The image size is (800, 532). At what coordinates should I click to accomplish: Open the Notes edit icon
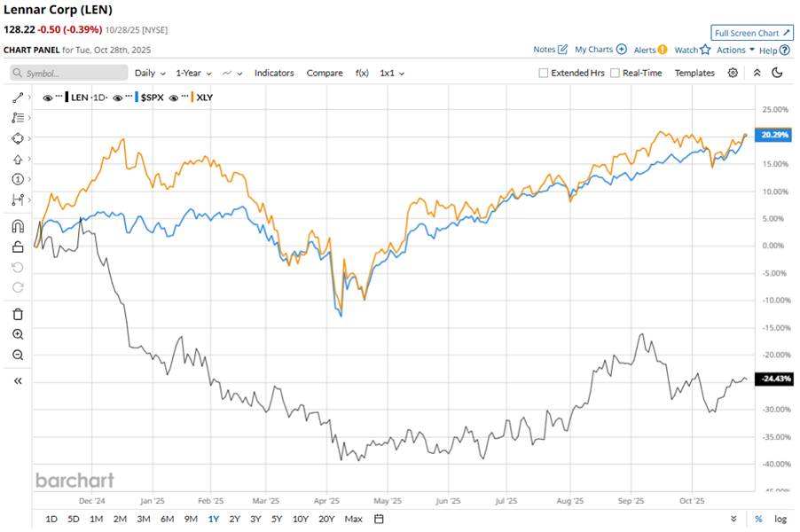coord(563,50)
